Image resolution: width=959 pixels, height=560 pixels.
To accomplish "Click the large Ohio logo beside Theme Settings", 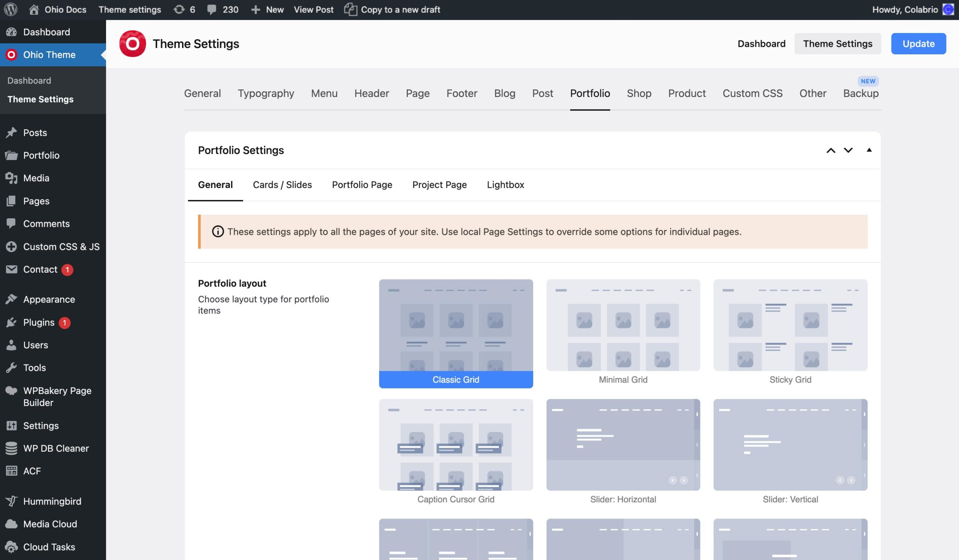I will [133, 44].
